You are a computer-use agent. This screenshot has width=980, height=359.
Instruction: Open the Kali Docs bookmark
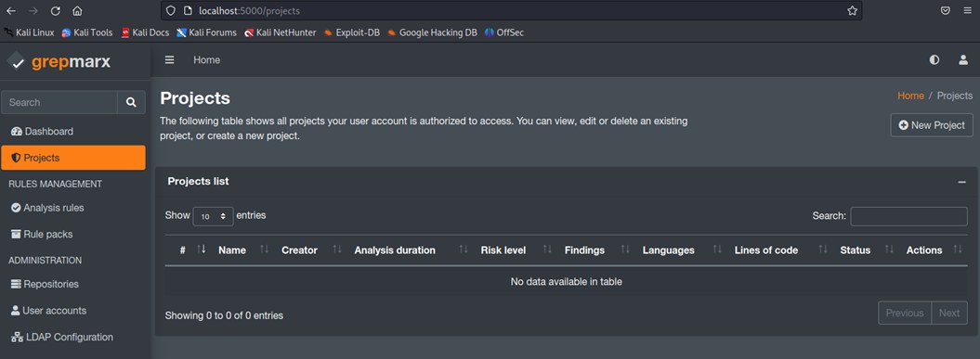click(x=145, y=32)
